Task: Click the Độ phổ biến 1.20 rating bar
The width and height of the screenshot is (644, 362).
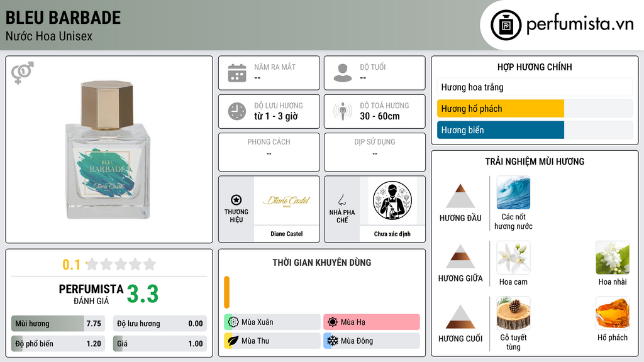Action: 58,344
